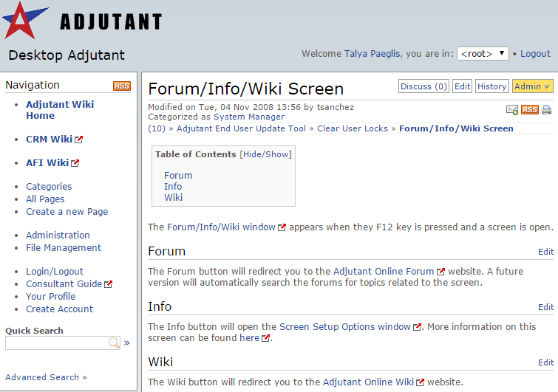This screenshot has width=558, height=392.
Task: Edit the Info section
Action: (x=546, y=307)
